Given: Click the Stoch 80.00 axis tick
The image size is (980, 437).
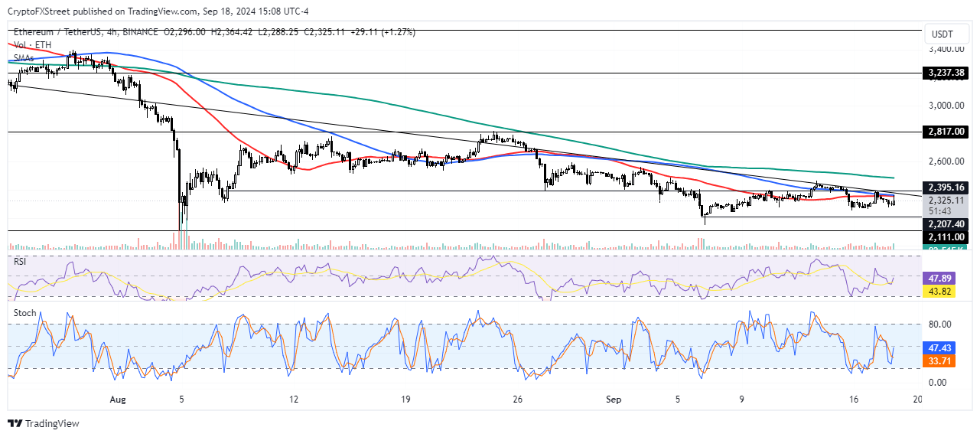Looking at the screenshot, I should click(940, 324).
